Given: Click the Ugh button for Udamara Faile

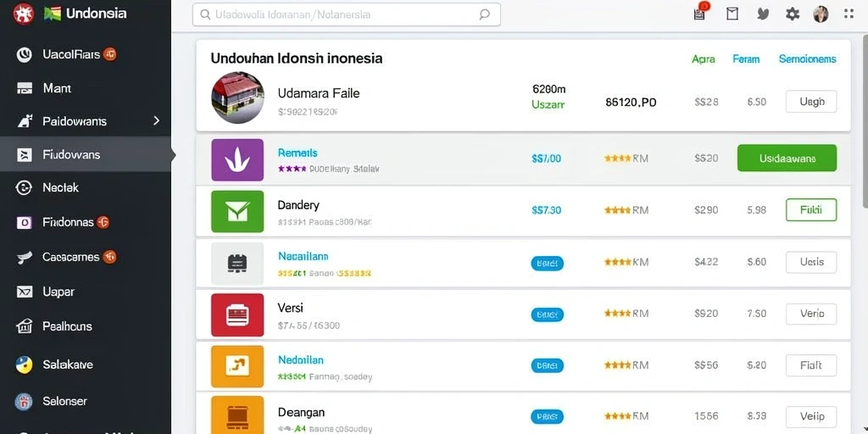Looking at the screenshot, I should [811, 102].
